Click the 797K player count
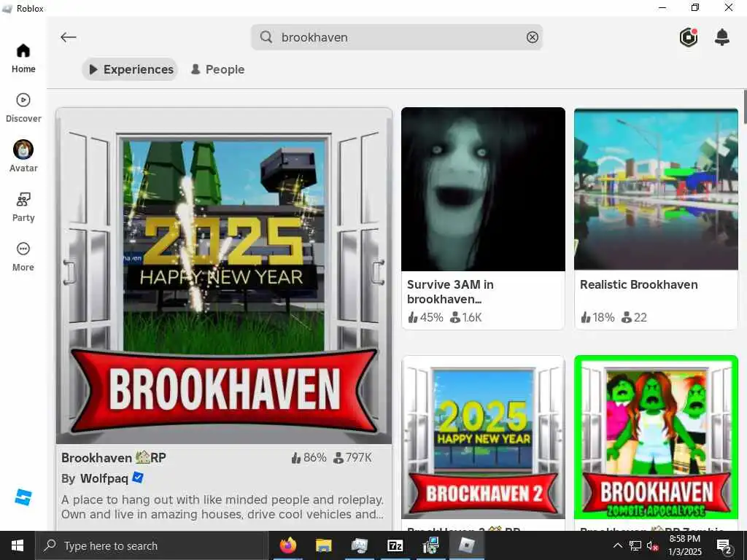Screen dimensions: 747x560 point(352,458)
